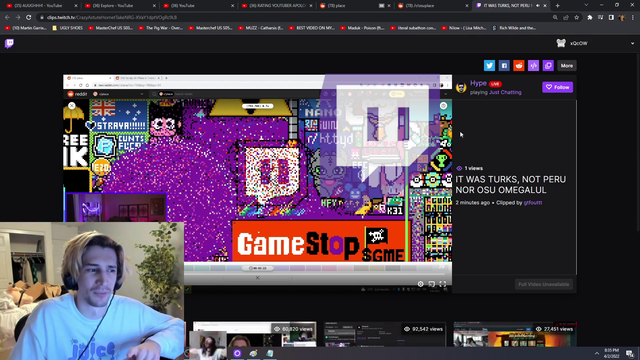640x360 pixels.
Task: Open the BEST VIDEO ON MY bookmark
Action: click(x=312, y=28)
